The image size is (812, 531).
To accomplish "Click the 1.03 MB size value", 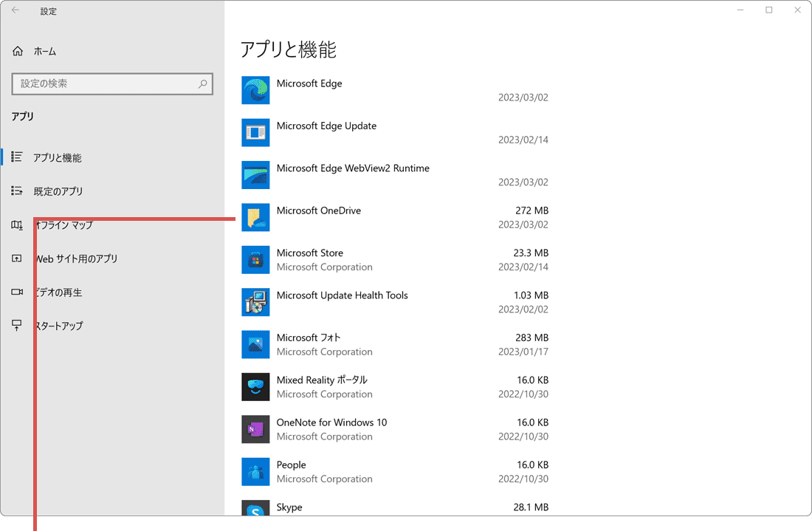I will click(531, 295).
